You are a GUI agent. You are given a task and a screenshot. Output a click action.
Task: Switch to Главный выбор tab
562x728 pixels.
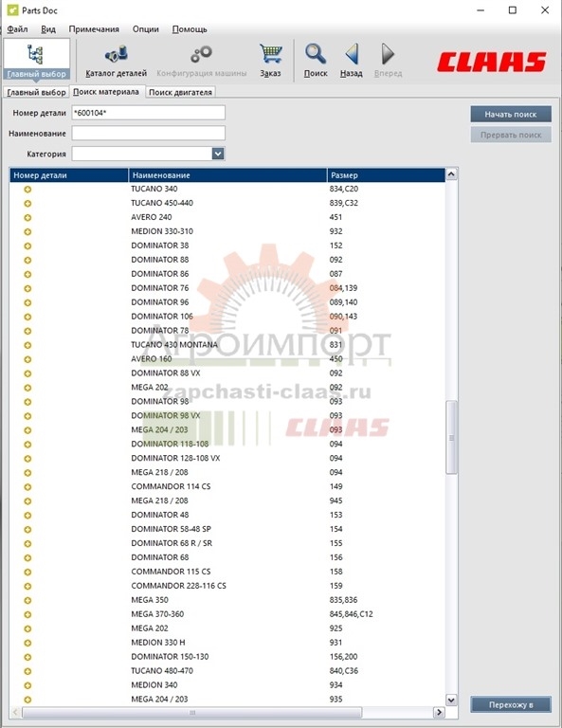(x=36, y=92)
